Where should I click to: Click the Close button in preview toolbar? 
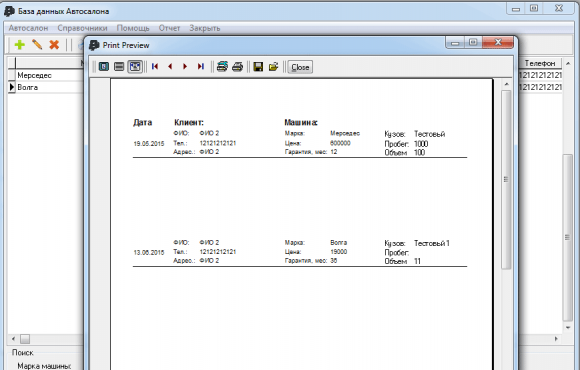click(300, 67)
